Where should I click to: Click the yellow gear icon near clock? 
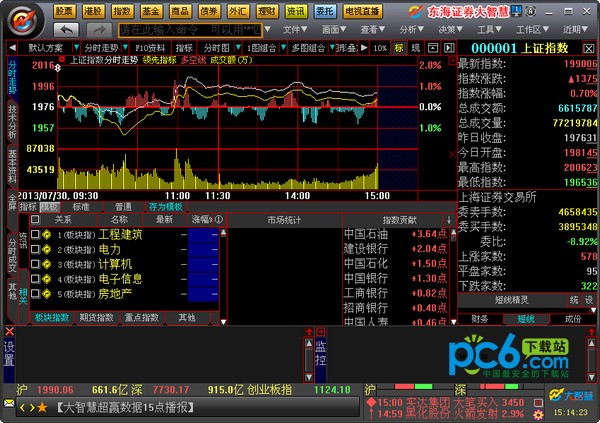click(538, 415)
